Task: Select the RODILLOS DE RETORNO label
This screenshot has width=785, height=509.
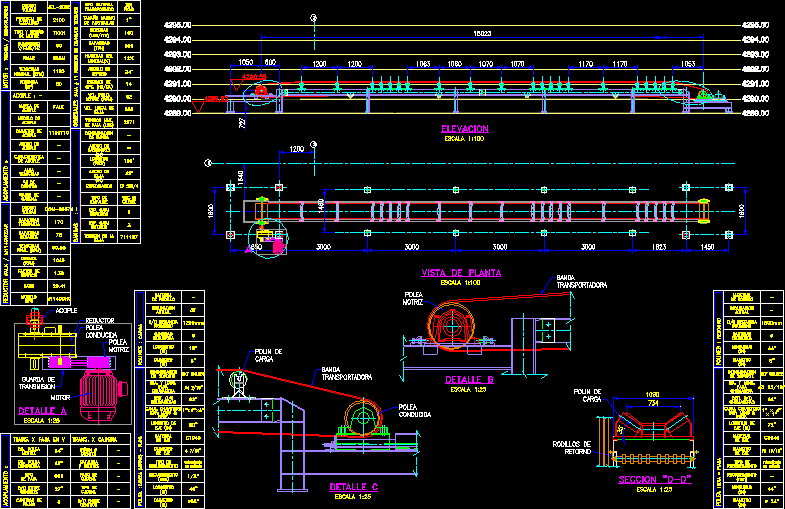Action: (575, 446)
